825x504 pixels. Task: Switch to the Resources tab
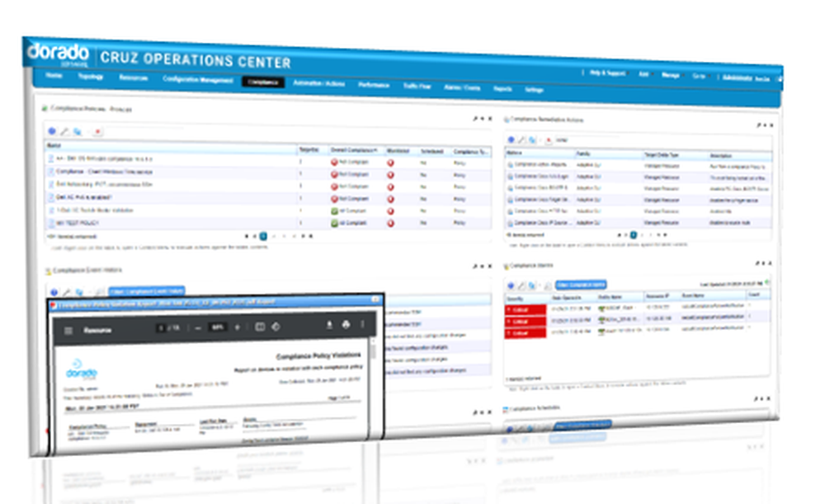click(133, 78)
